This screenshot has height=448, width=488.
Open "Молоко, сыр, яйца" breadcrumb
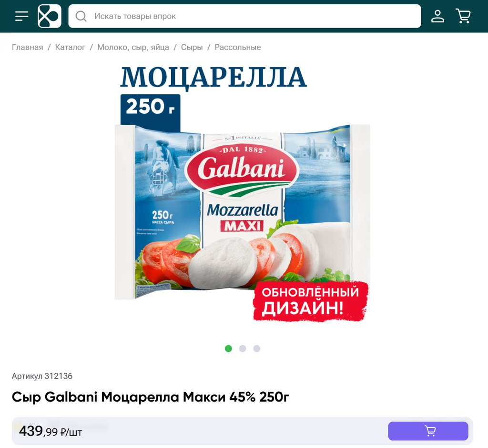click(133, 47)
